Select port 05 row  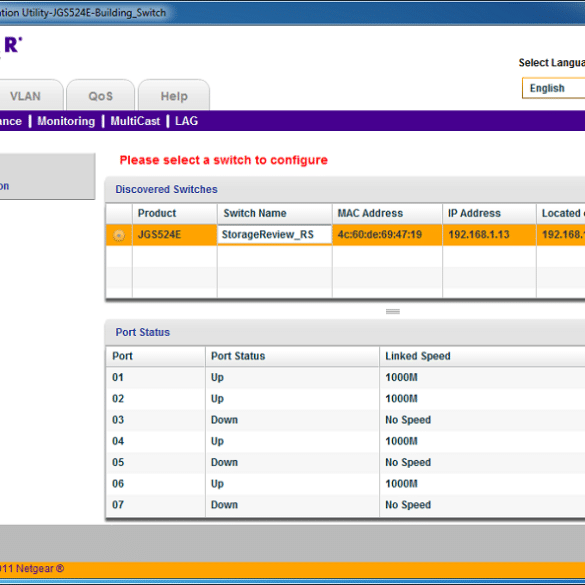pyautogui.click(x=345, y=463)
